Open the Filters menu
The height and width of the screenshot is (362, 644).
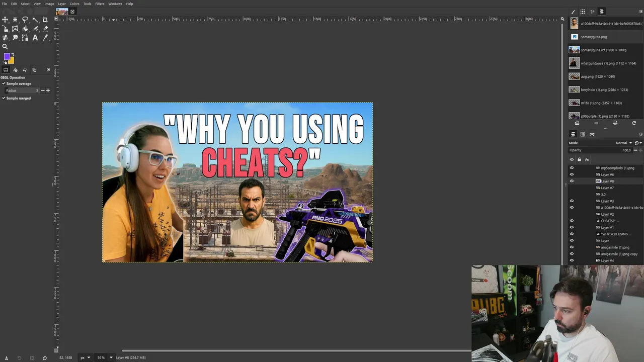[100, 4]
